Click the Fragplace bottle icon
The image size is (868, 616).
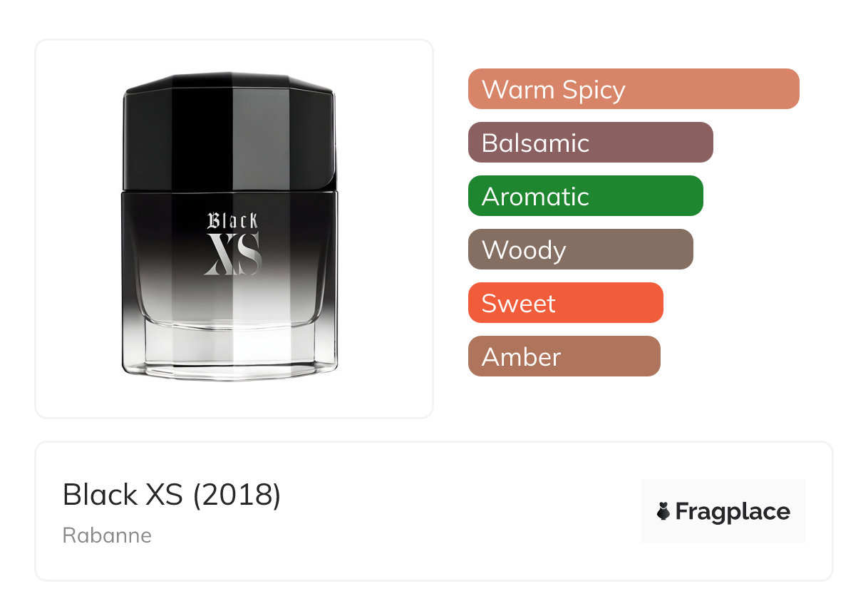coord(663,511)
